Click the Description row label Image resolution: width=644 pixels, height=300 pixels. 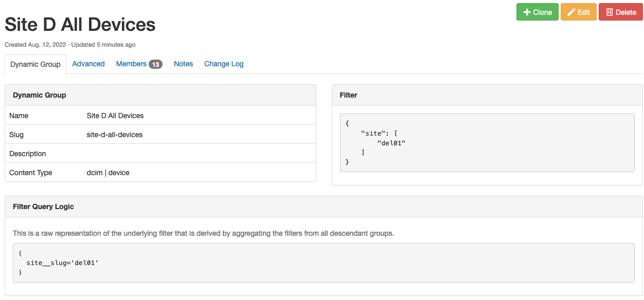pyautogui.click(x=28, y=154)
